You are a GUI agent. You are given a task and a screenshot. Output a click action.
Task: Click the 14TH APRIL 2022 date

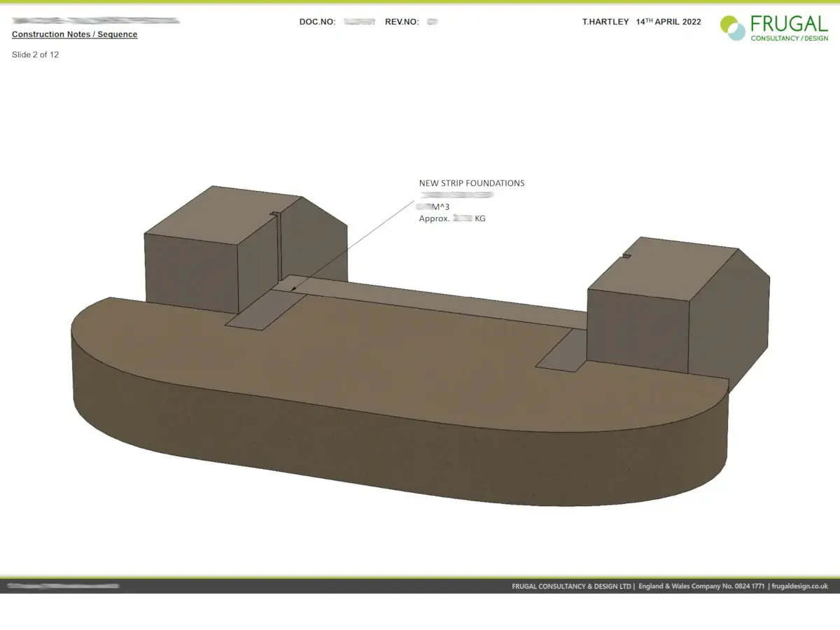[668, 22]
